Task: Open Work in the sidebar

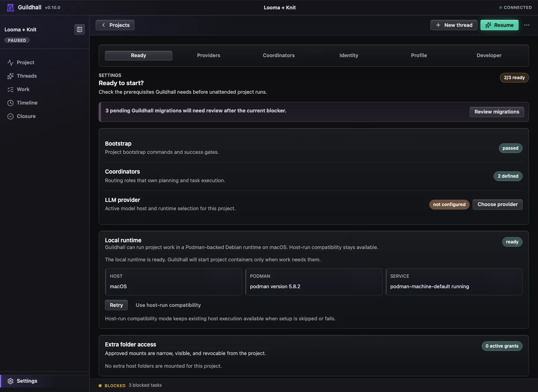Action: coord(45,89)
